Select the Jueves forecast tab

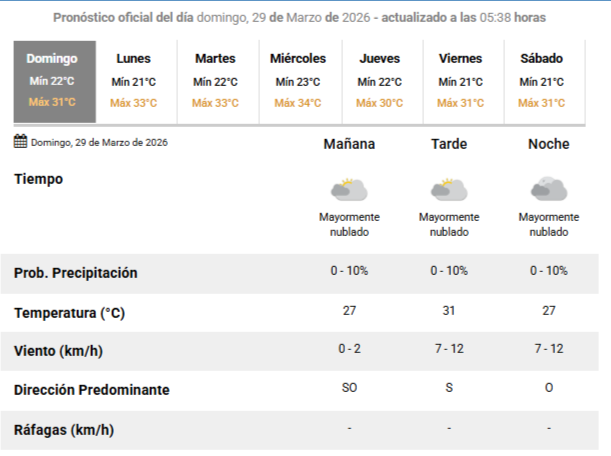point(380,80)
